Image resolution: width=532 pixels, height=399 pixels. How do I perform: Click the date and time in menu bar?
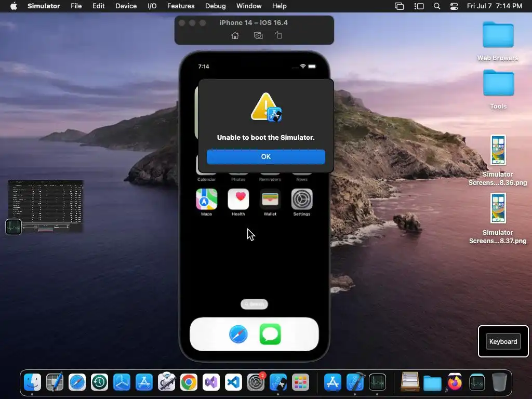495,6
